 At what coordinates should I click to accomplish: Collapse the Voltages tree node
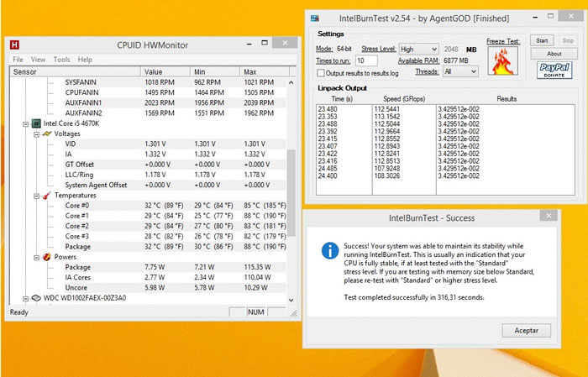(36, 134)
